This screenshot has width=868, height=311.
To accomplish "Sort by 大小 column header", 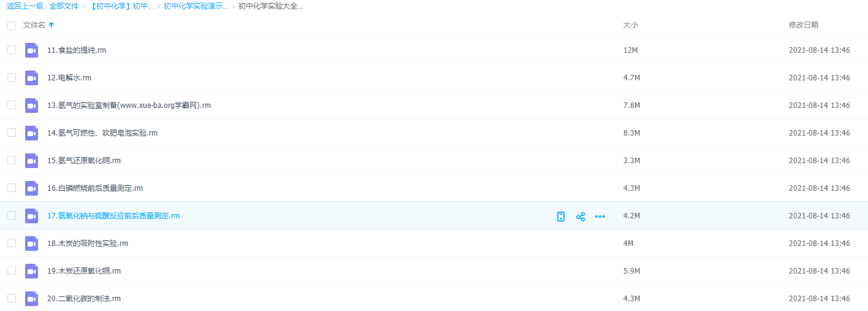I will coord(630,25).
